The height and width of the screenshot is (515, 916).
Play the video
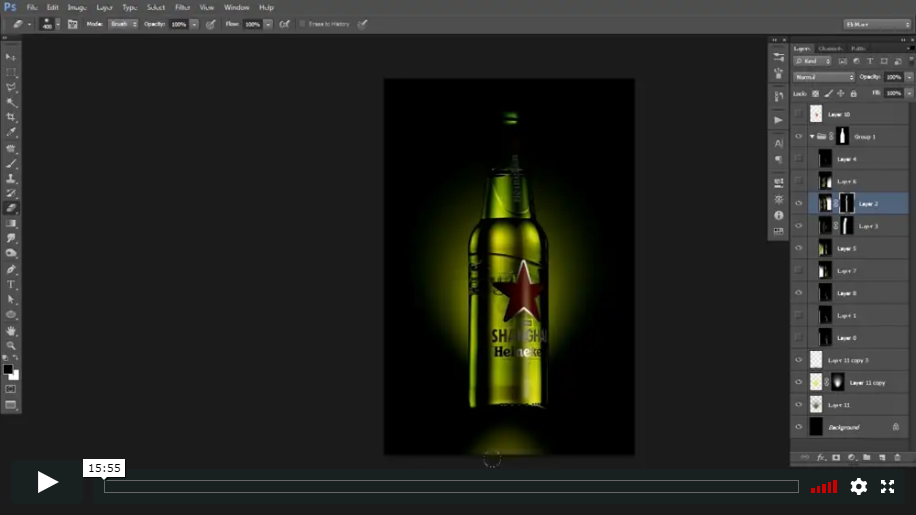pos(47,482)
